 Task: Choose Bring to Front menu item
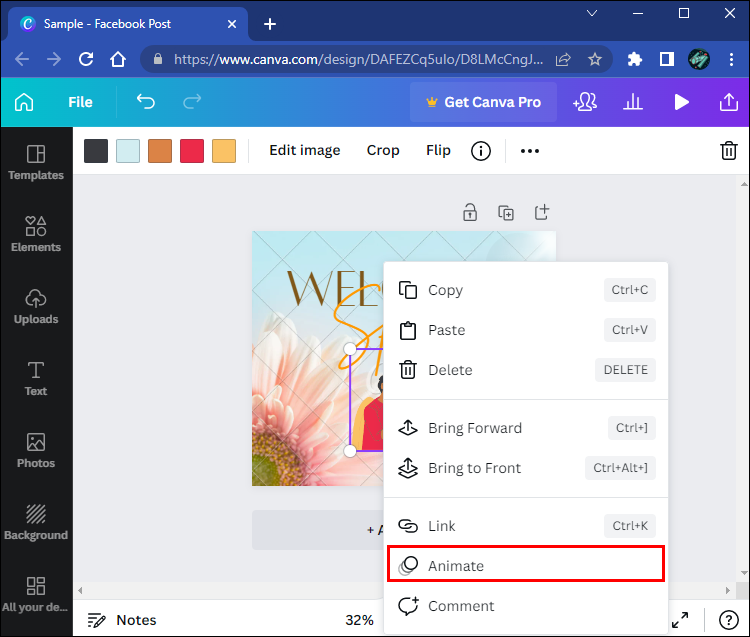[526, 468]
